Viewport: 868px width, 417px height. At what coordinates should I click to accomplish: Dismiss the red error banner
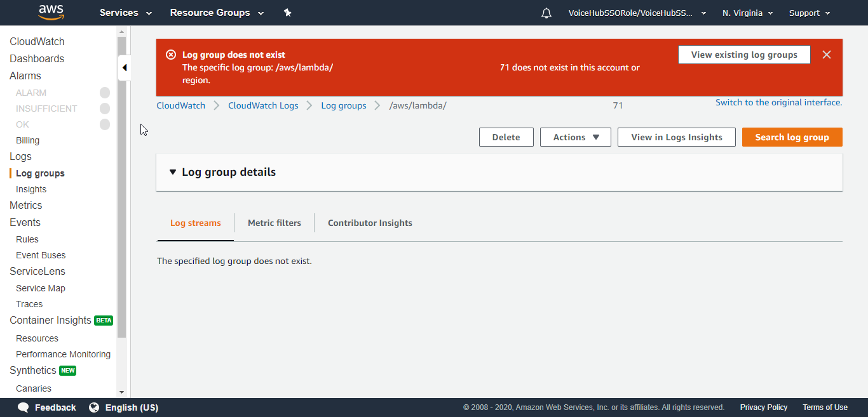click(827, 55)
